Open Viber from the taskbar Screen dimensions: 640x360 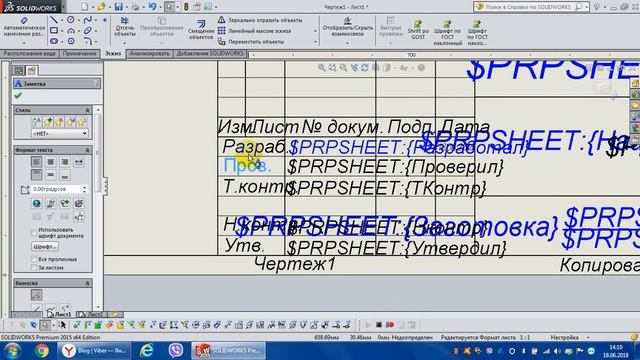click(x=176, y=351)
